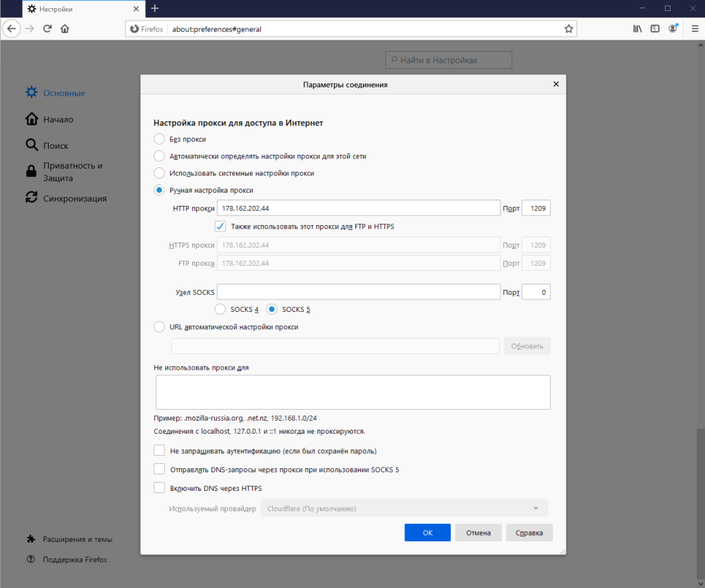Uncheck use this proxy for FTP and HTTPS
Viewport: 705px width, 588px height.
(220, 226)
